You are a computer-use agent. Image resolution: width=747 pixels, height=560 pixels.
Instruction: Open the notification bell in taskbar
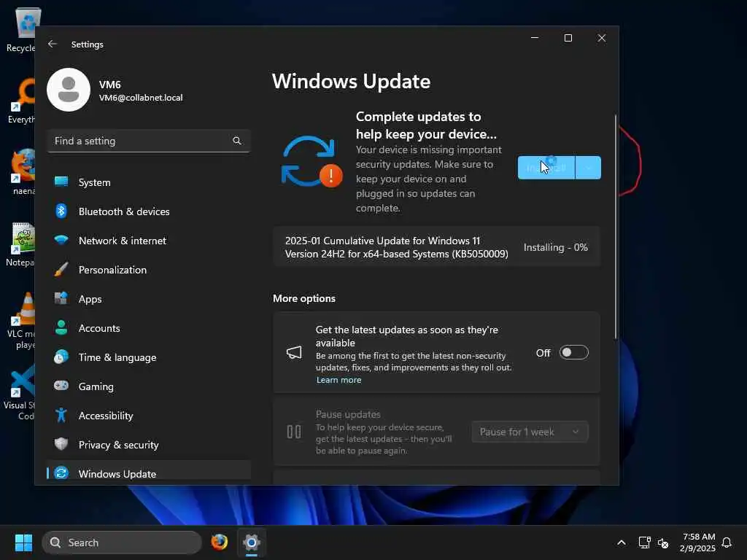click(x=727, y=542)
